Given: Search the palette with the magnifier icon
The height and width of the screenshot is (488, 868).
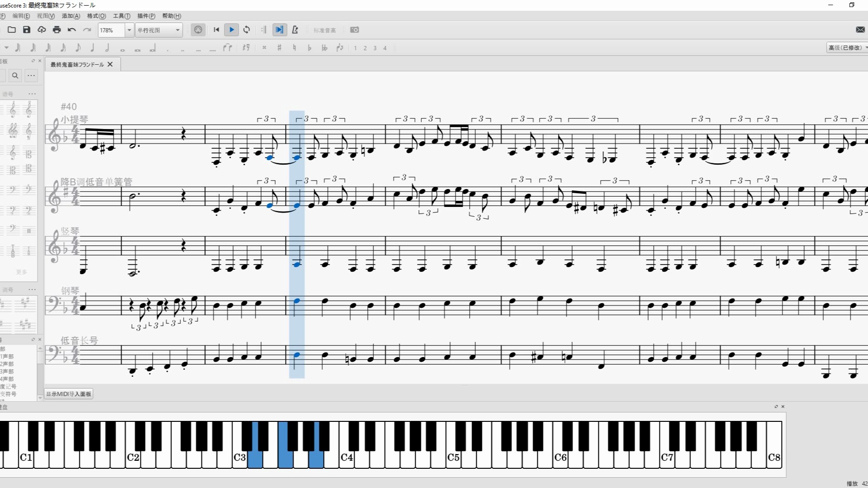Looking at the screenshot, I should [x=15, y=75].
